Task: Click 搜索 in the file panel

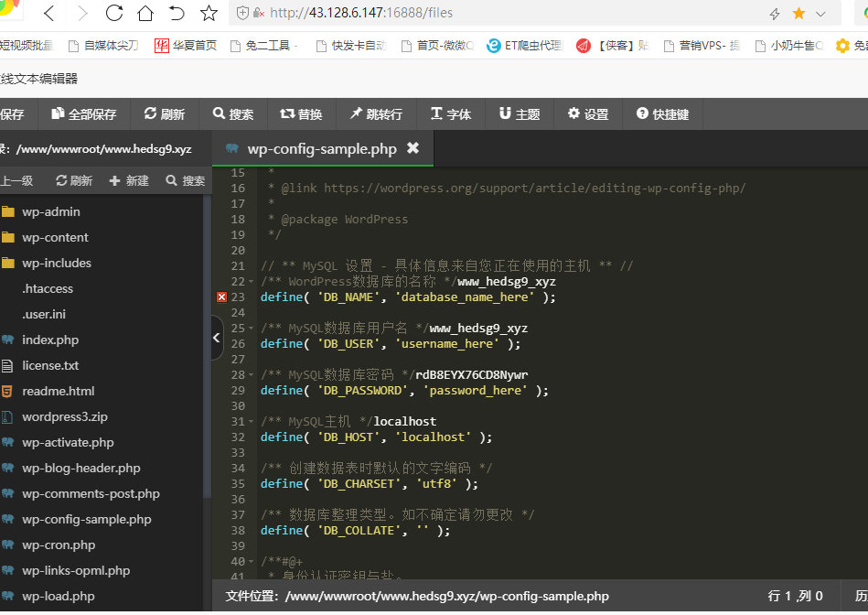Action: coord(186,180)
